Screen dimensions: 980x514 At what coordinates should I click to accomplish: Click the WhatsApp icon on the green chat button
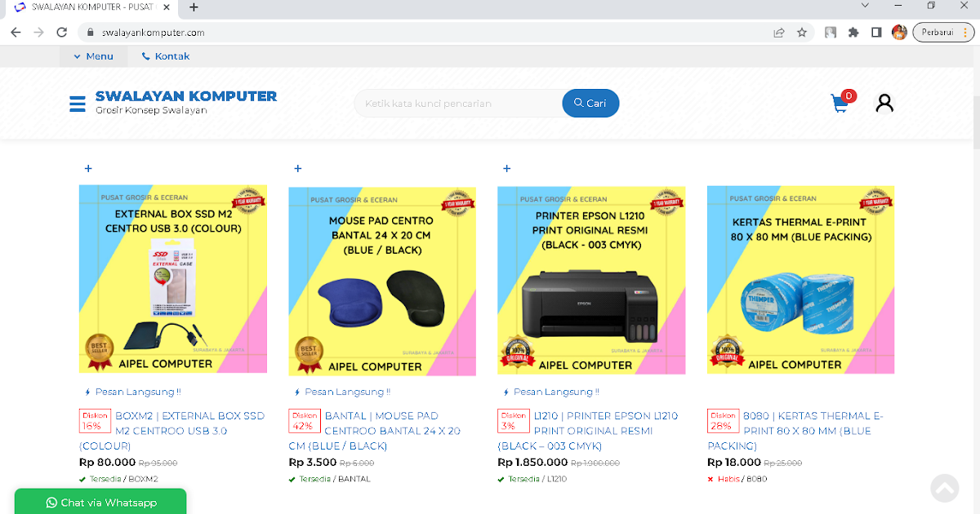click(x=51, y=502)
